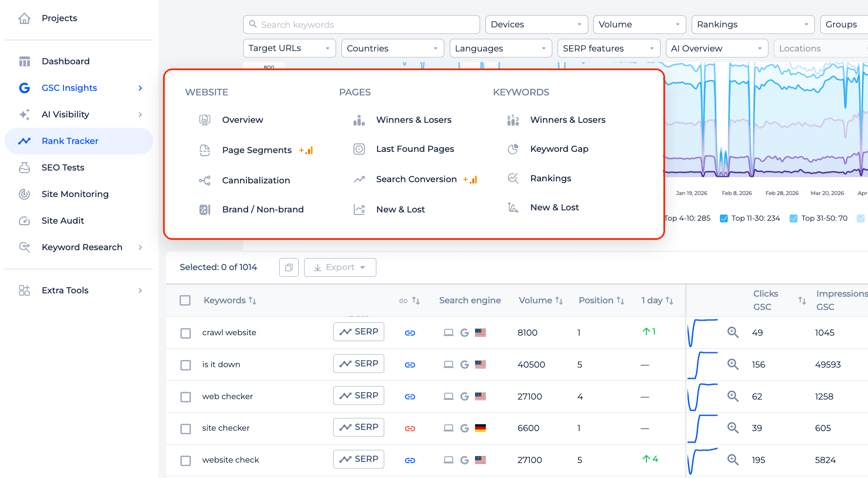
Task: Open the AI Overview dropdown
Action: click(x=717, y=48)
